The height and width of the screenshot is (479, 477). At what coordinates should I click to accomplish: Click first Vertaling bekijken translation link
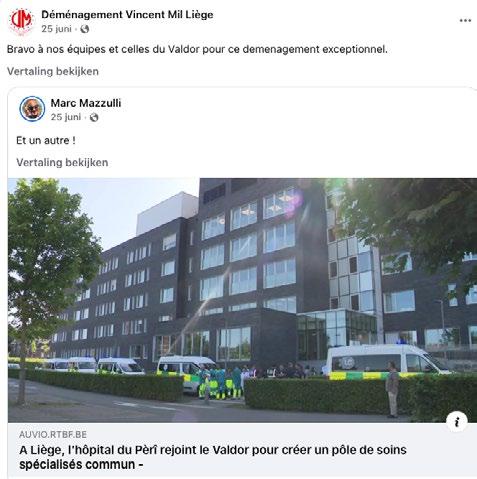click(53, 71)
